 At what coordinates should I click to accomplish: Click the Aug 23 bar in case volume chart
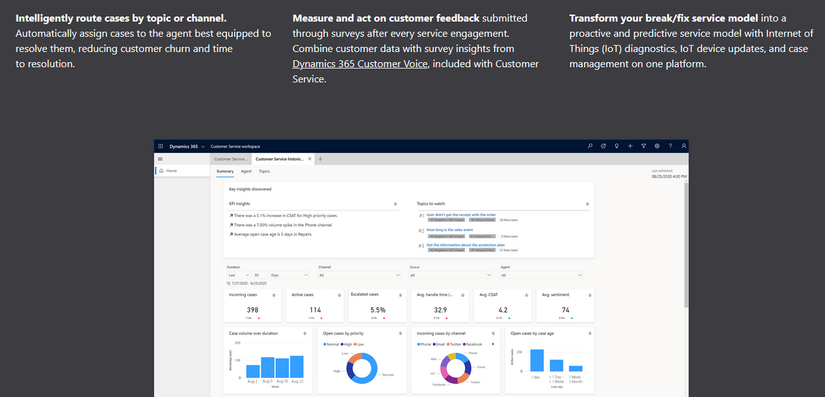coord(297,367)
